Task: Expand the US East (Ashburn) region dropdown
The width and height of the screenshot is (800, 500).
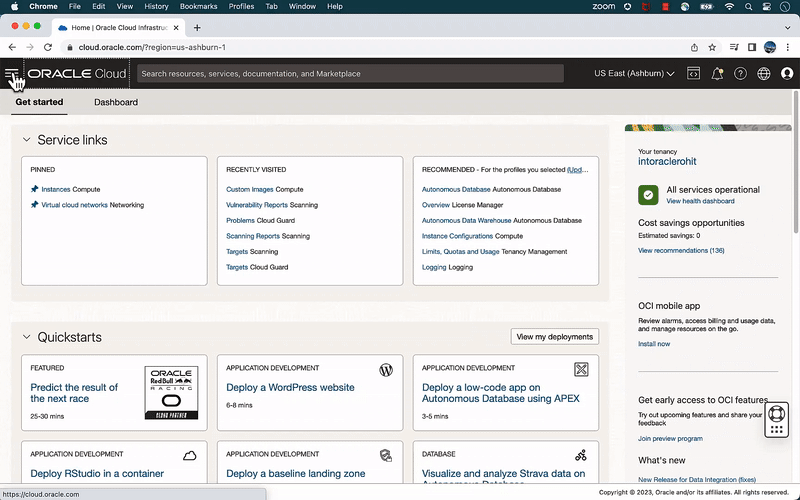Action: [634, 73]
